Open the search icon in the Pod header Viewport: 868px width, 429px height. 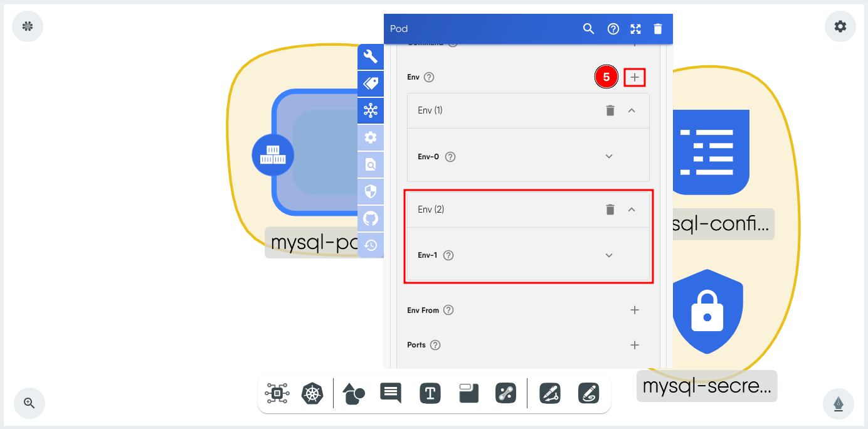click(588, 28)
